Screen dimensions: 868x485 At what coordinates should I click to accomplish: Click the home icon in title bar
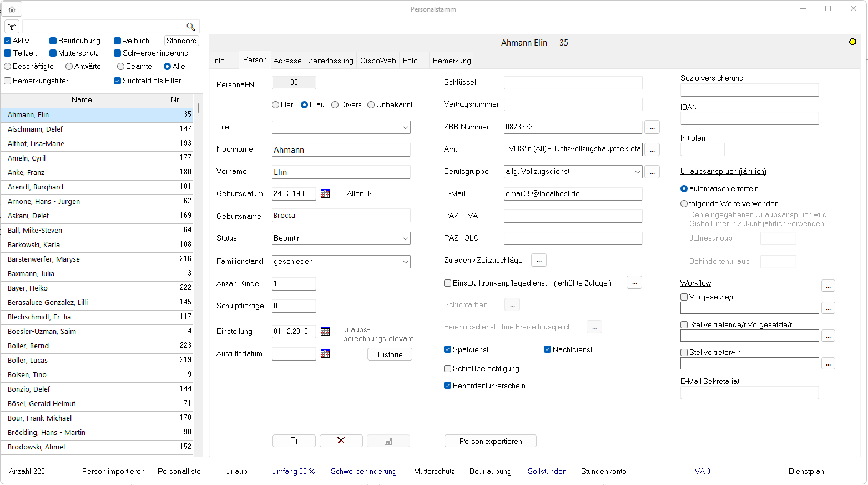12,9
